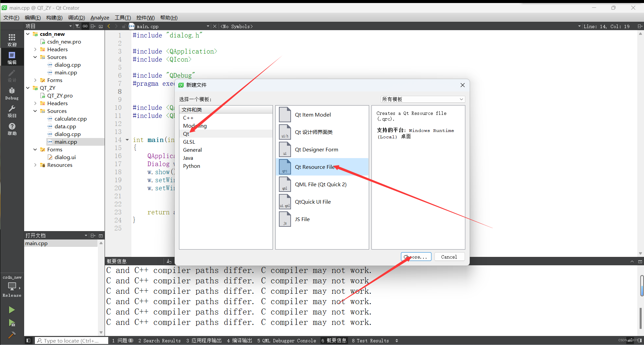
Task: Expand the Resources folder in QT_ZY
Action: coord(35,165)
